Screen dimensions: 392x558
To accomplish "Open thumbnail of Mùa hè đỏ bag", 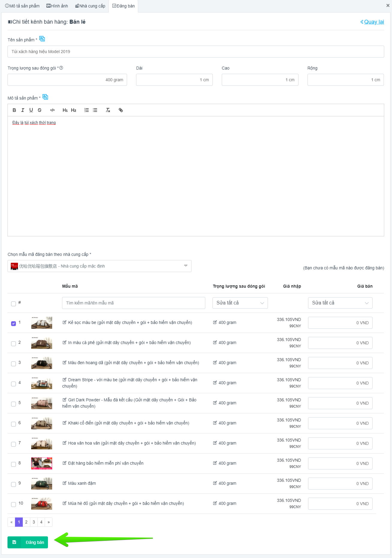I will click(x=42, y=504).
